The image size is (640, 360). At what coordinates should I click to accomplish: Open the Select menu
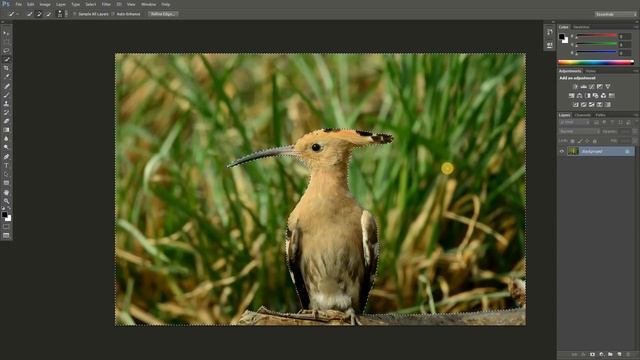coord(91,4)
